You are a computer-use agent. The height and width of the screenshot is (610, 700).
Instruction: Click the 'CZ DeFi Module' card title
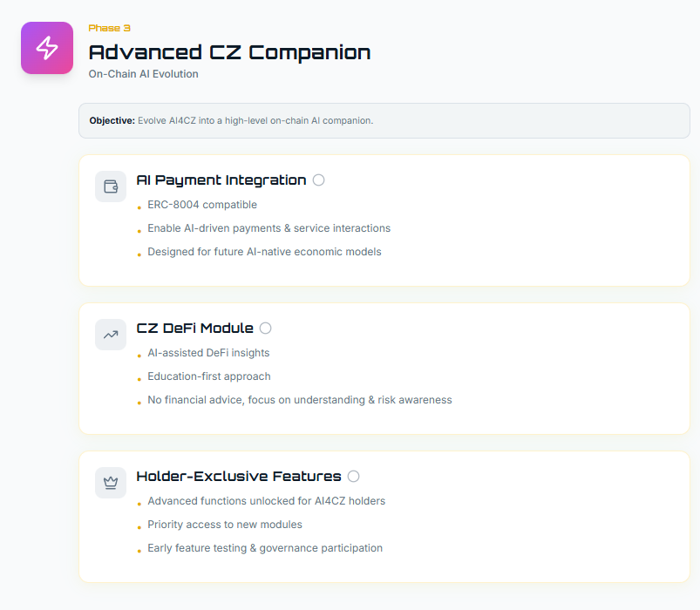(x=194, y=328)
